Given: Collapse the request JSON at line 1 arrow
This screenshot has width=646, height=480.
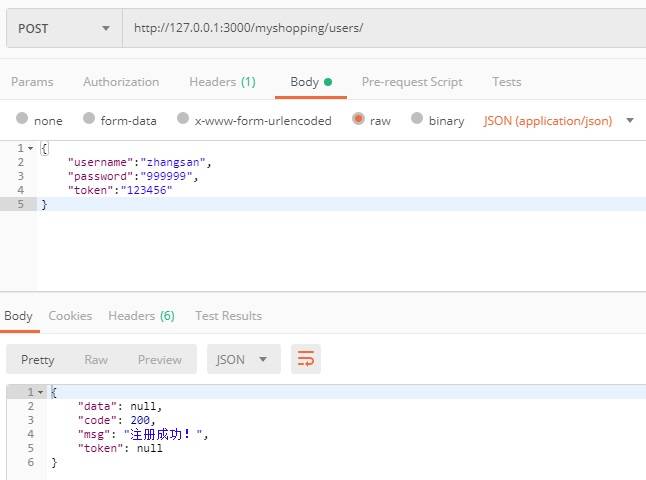Looking at the screenshot, I should point(31,148).
